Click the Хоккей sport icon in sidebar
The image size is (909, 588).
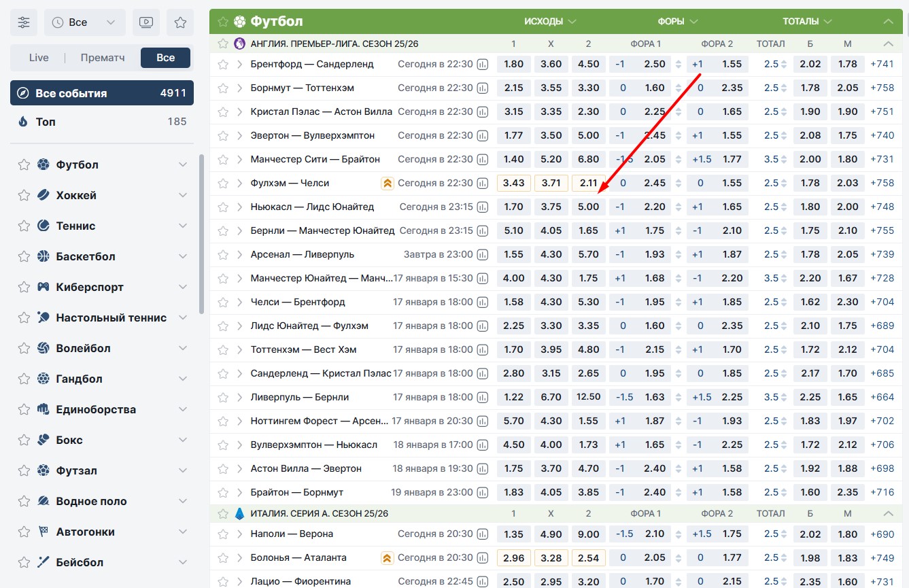44,195
